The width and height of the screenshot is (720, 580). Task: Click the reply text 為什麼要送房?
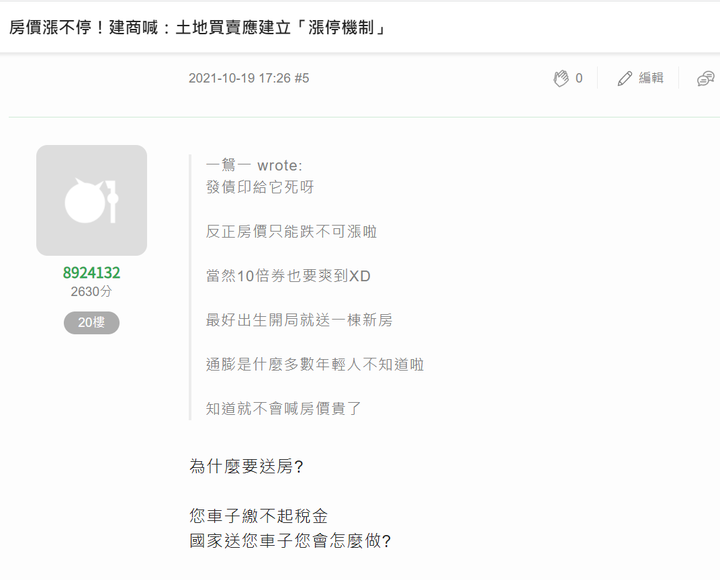[x=246, y=467]
